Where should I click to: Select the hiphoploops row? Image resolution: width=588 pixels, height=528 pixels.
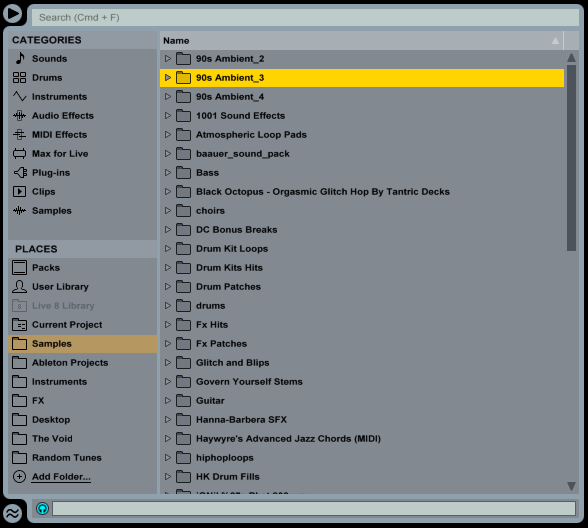(362, 458)
